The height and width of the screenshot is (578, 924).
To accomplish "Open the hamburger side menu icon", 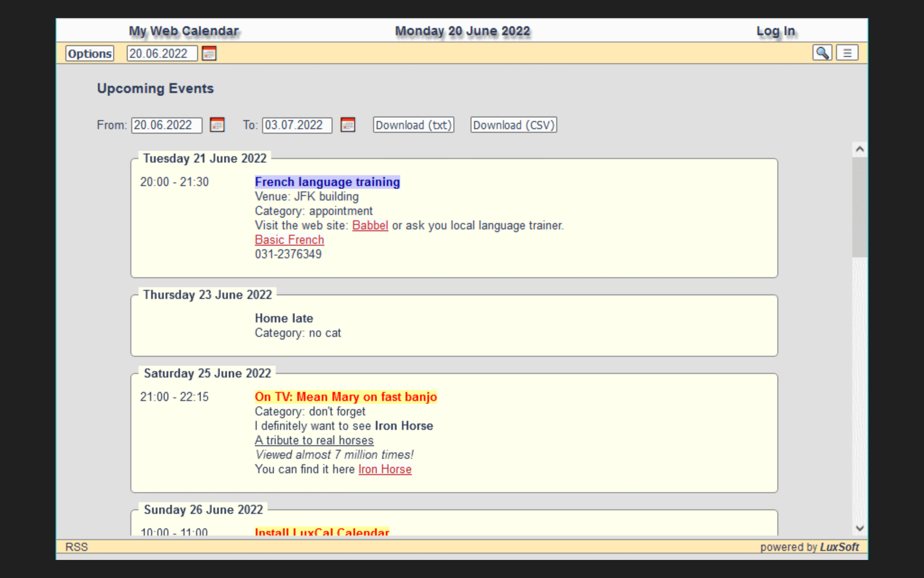I will [847, 53].
